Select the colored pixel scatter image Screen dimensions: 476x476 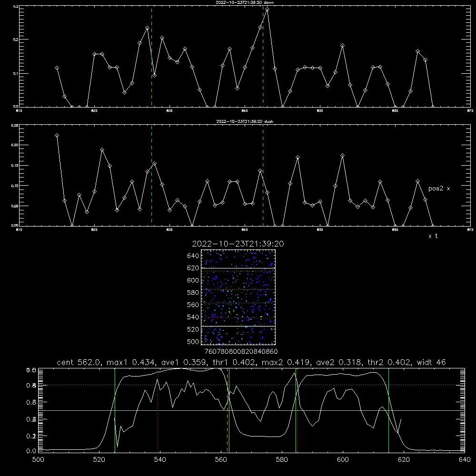[238, 297]
